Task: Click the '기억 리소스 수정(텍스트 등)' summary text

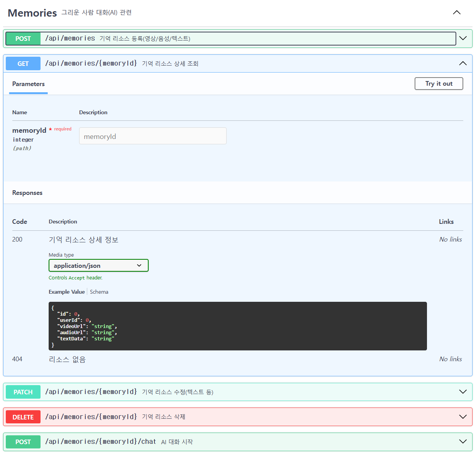Action: pyautogui.click(x=178, y=392)
